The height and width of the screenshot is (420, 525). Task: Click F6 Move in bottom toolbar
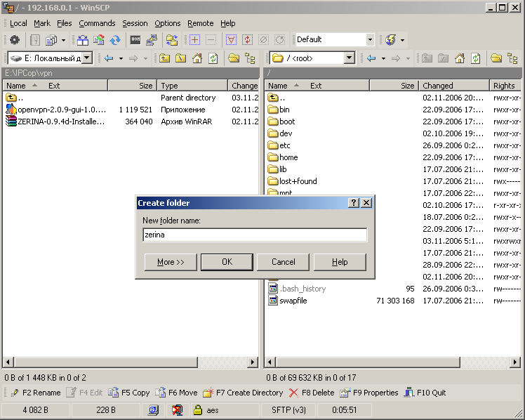pos(176,393)
